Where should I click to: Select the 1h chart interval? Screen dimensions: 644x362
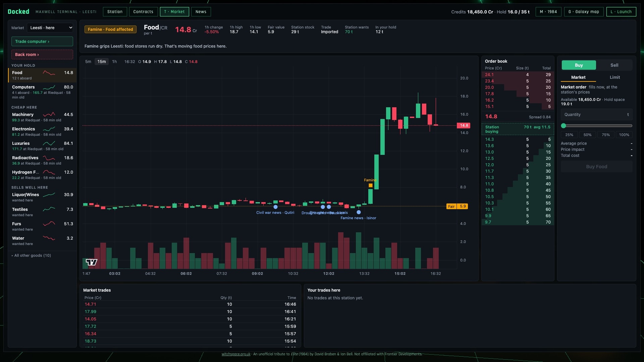tap(114, 62)
